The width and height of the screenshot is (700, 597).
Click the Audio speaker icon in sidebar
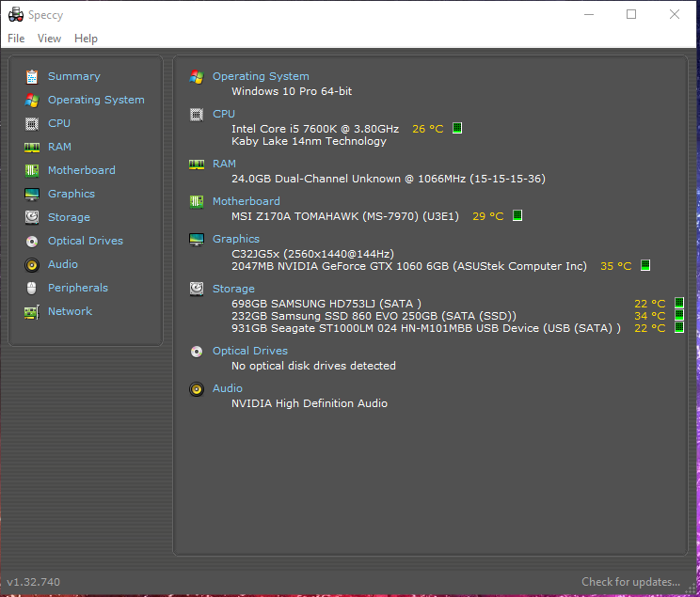point(32,264)
